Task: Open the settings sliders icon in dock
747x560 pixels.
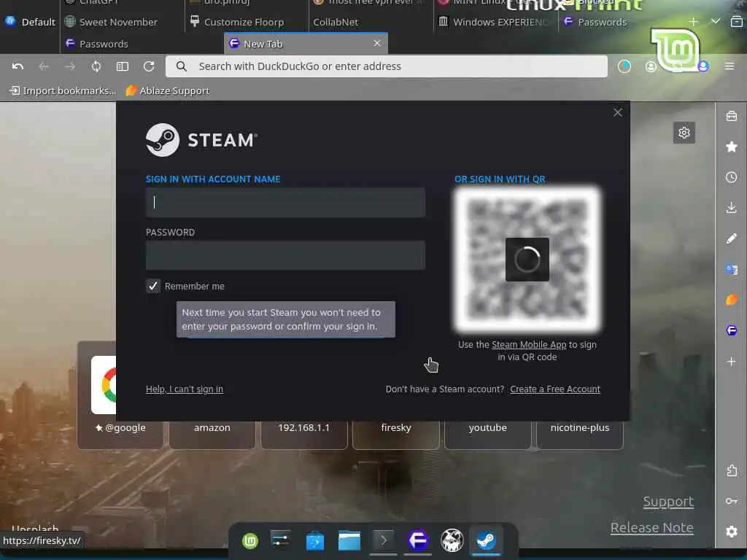Action: click(x=280, y=540)
